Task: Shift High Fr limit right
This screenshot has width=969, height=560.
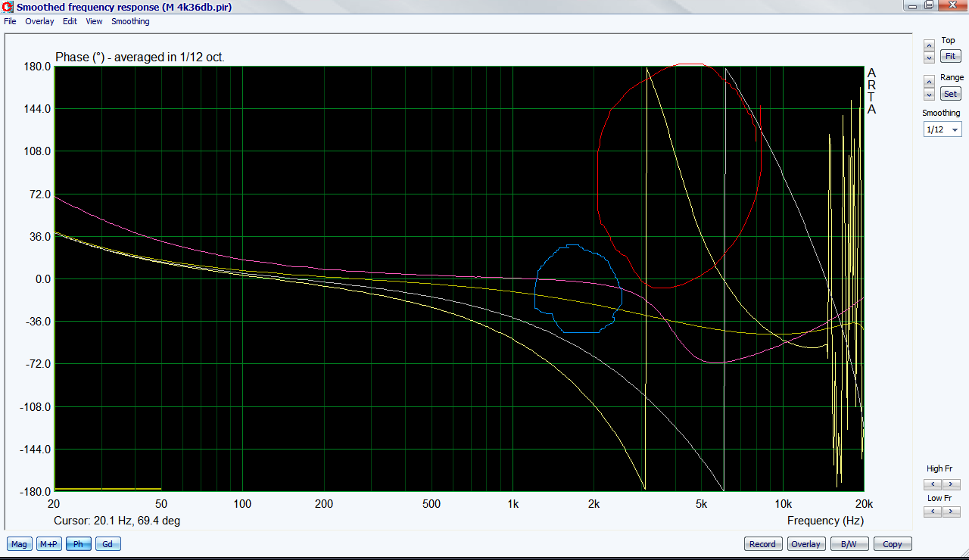Action: 951,484
